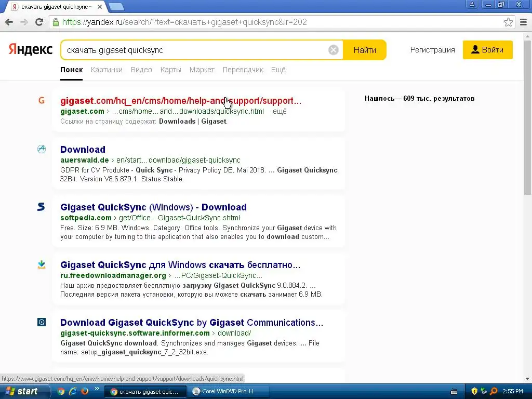Click the freedownloadmanager favicon

pos(42,264)
